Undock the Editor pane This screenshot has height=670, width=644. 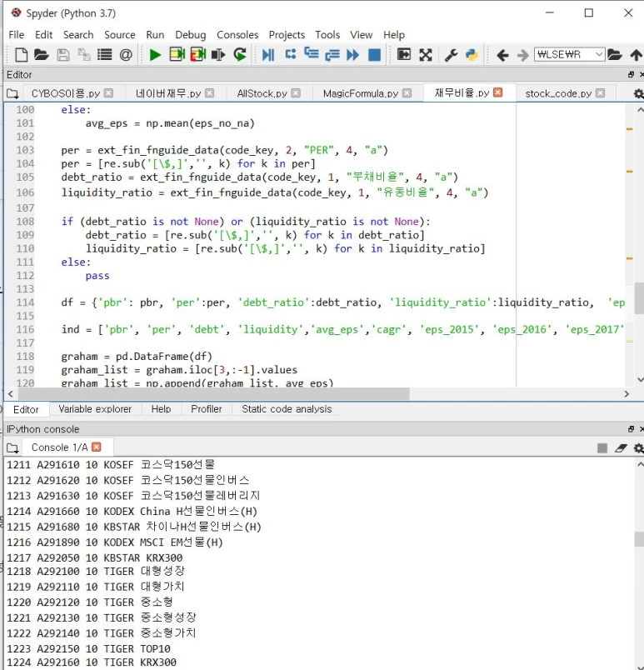point(631,75)
